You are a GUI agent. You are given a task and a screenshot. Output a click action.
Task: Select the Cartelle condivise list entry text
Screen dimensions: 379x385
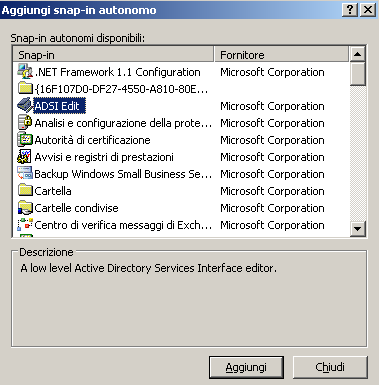pos(76,208)
